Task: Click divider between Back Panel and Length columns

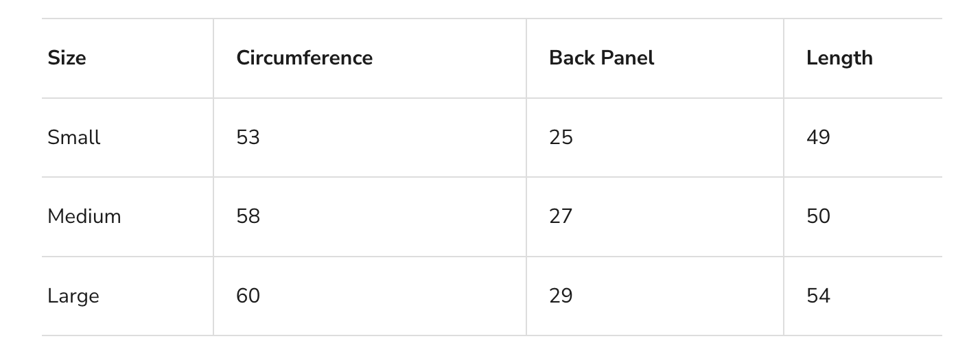Action: 784,177
